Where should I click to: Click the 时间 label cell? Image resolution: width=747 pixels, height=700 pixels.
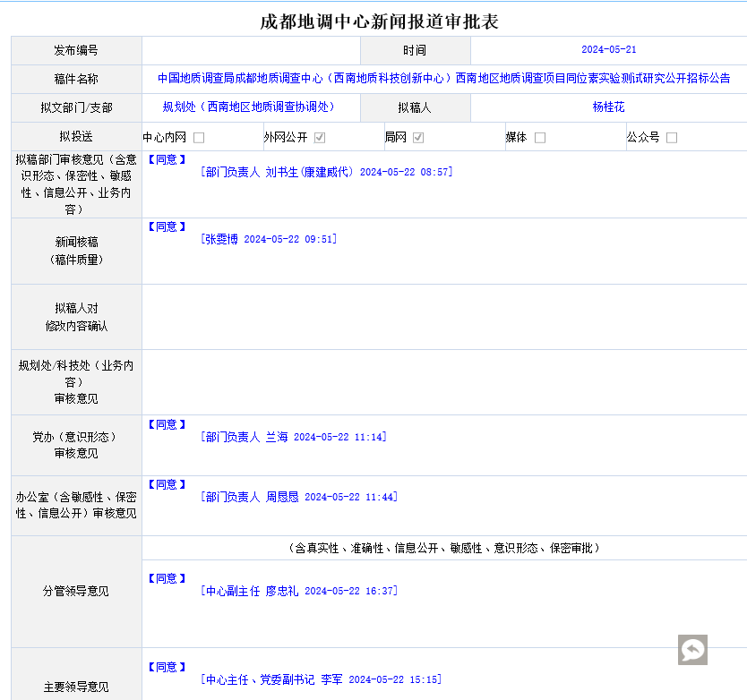pyautogui.click(x=415, y=50)
